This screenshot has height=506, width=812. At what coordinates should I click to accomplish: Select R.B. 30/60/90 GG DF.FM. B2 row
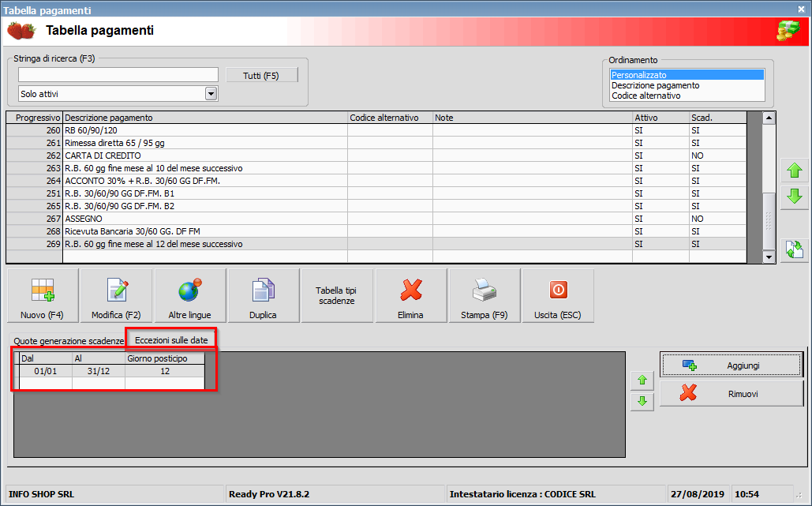(x=376, y=206)
